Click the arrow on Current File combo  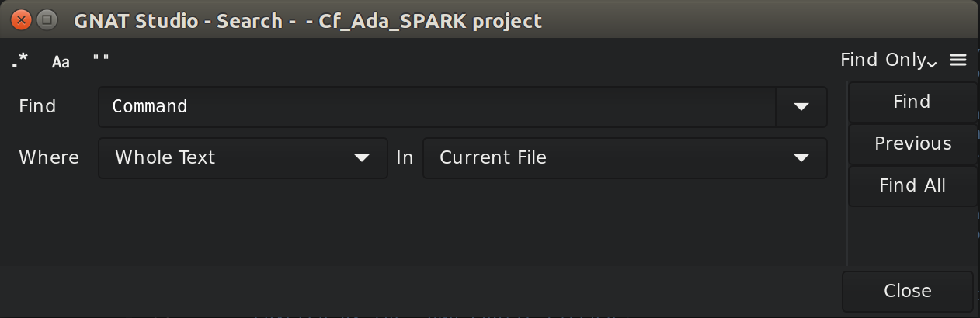tap(801, 157)
